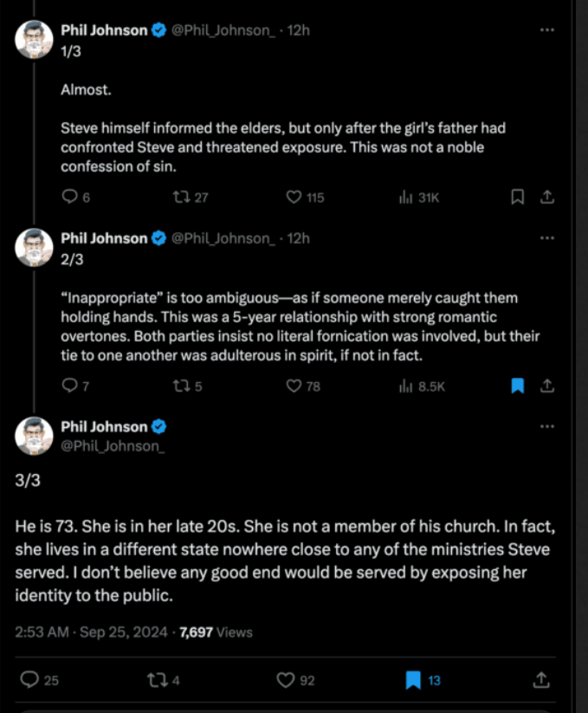Open Phil Johnson's avatar on 2/3 tweet
Image resolution: width=588 pixels, height=713 pixels.
tap(35, 247)
